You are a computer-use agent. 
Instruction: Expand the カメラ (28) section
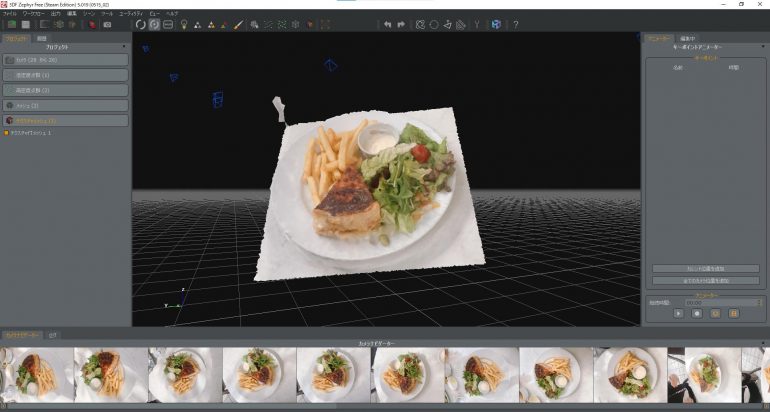65,60
